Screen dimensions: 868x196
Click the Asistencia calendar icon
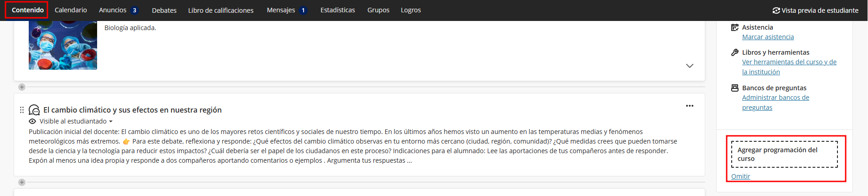click(x=734, y=27)
